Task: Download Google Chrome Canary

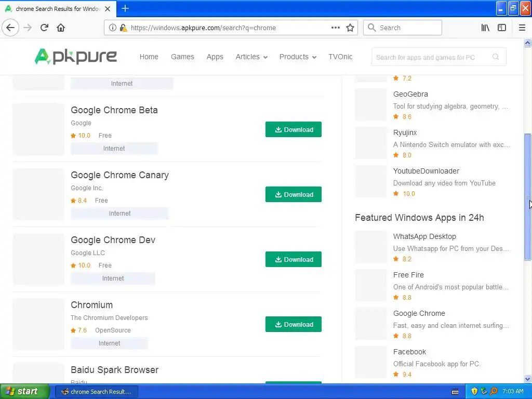Action: point(293,194)
